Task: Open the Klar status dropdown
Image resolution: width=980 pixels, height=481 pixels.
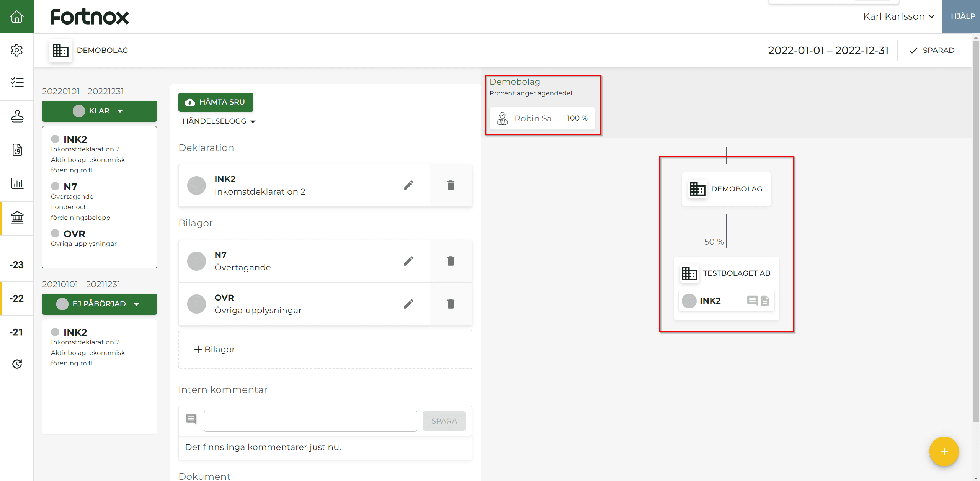Action: tap(100, 111)
